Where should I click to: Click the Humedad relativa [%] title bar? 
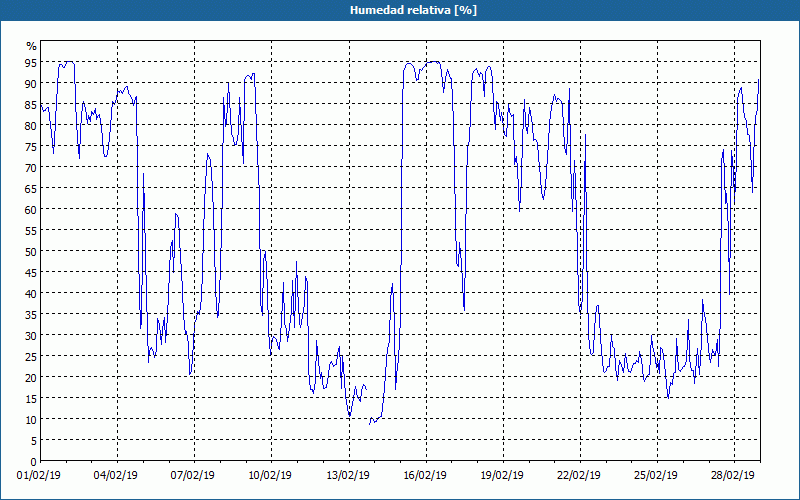pyautogui.click(x=400, y=10)
